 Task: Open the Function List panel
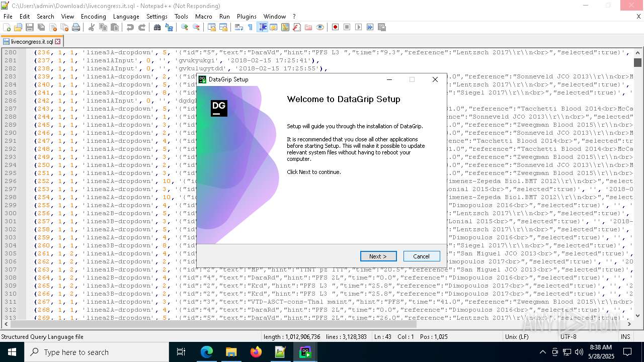297,27
